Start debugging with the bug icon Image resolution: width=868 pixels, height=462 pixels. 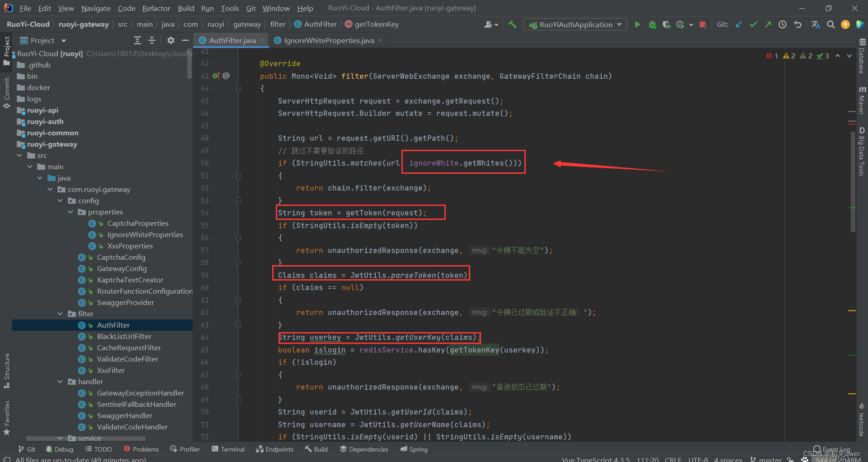pyautogui.click(x=652, y=24)
